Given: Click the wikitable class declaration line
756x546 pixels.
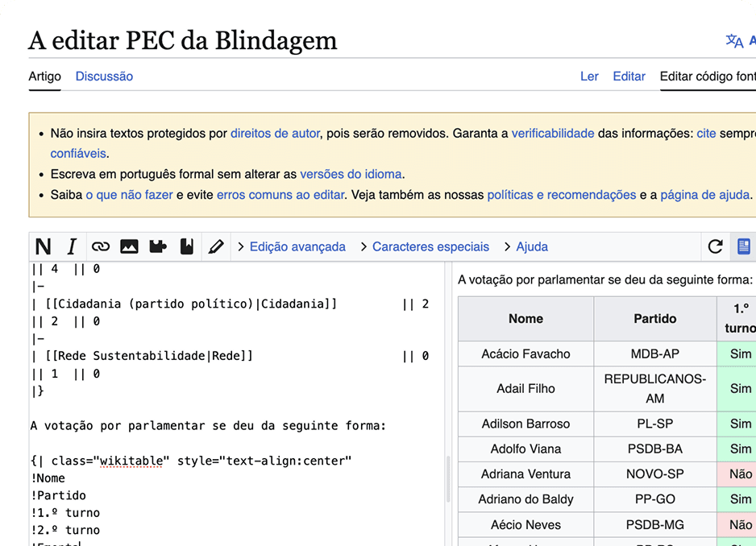Looking at the screenshot, I should tap(191, 461).
